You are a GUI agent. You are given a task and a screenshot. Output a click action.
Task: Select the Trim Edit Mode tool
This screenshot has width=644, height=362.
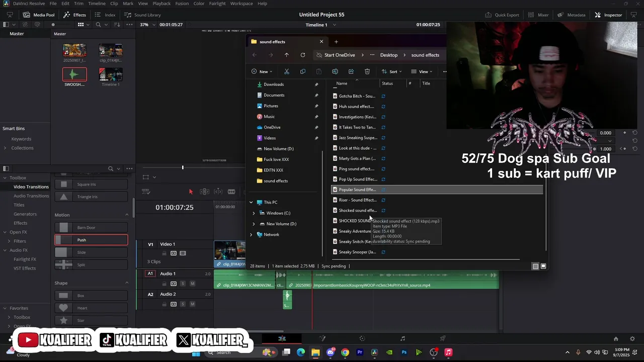tap(204, 192)
